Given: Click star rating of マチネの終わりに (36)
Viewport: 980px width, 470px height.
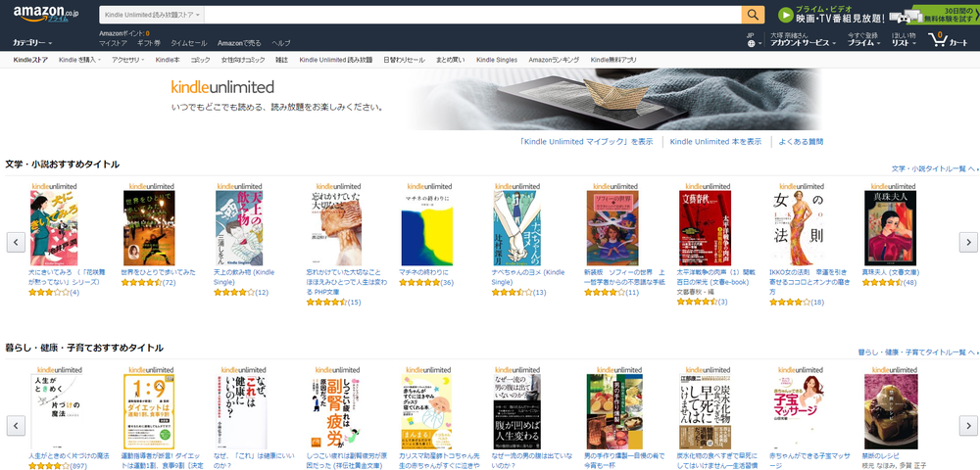Looking at the screenshot, I should click(x=426, y=283).
